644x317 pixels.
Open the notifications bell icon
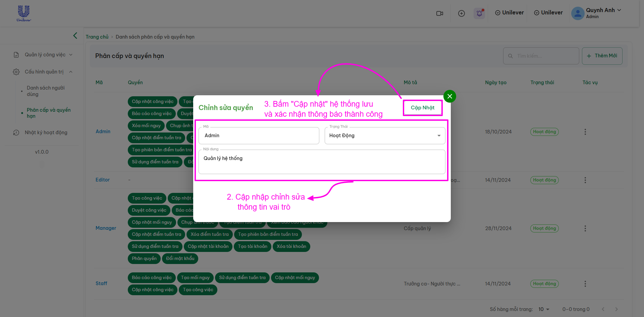pyautogui.click(x=479, y=13)
